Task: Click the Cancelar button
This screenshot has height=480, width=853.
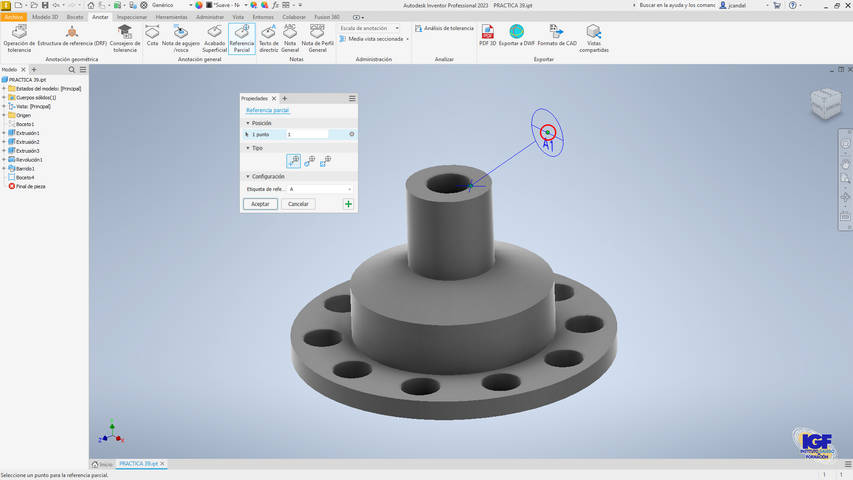Action: [298, 204]
